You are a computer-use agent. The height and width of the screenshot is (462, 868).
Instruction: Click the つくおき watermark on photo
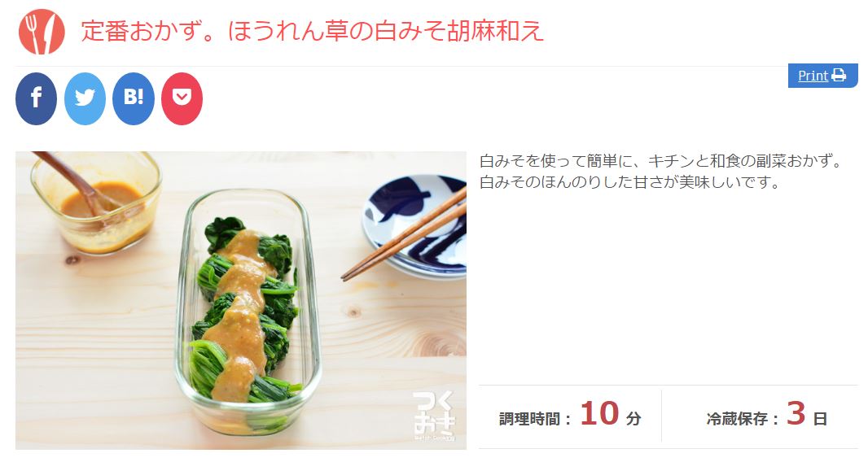click(x=434, y=416)
